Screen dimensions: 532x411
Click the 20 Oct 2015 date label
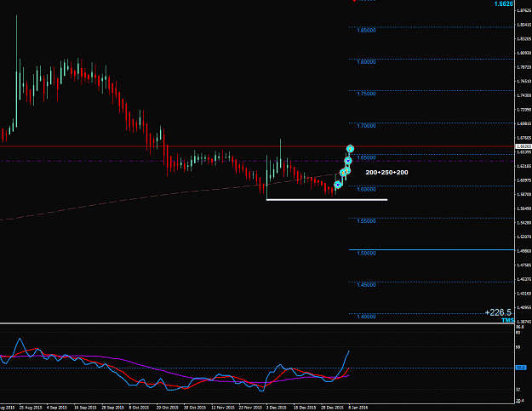click(x=168, y=408)
